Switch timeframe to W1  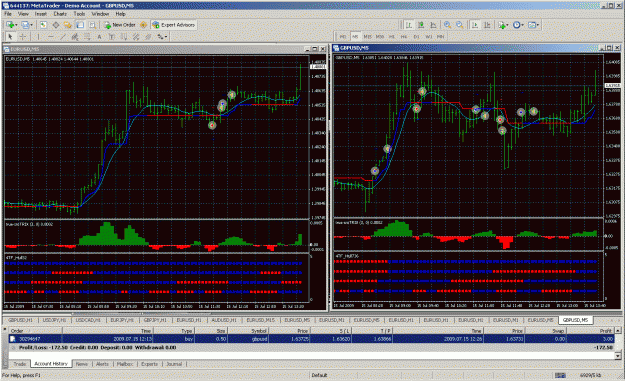(x=428, y=37)
